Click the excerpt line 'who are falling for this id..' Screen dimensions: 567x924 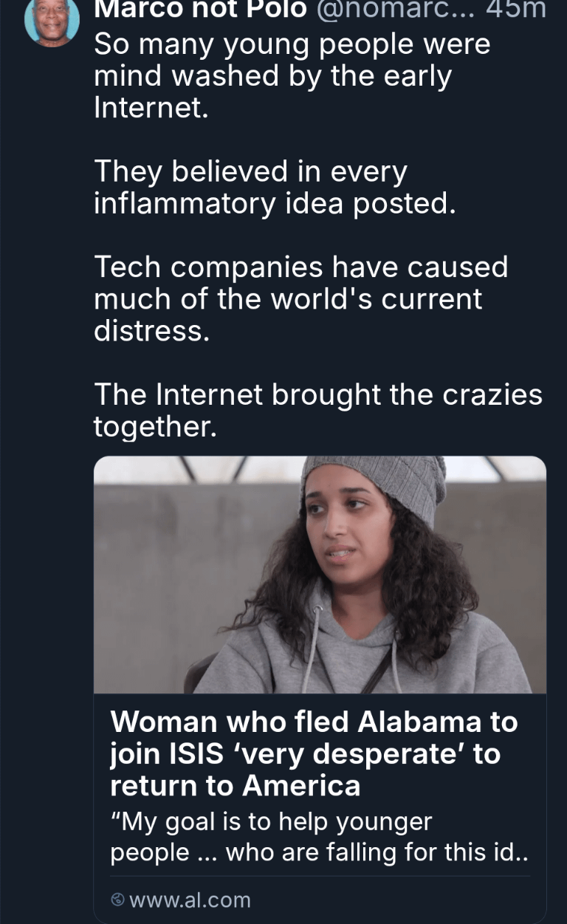(x=377, y=852)
